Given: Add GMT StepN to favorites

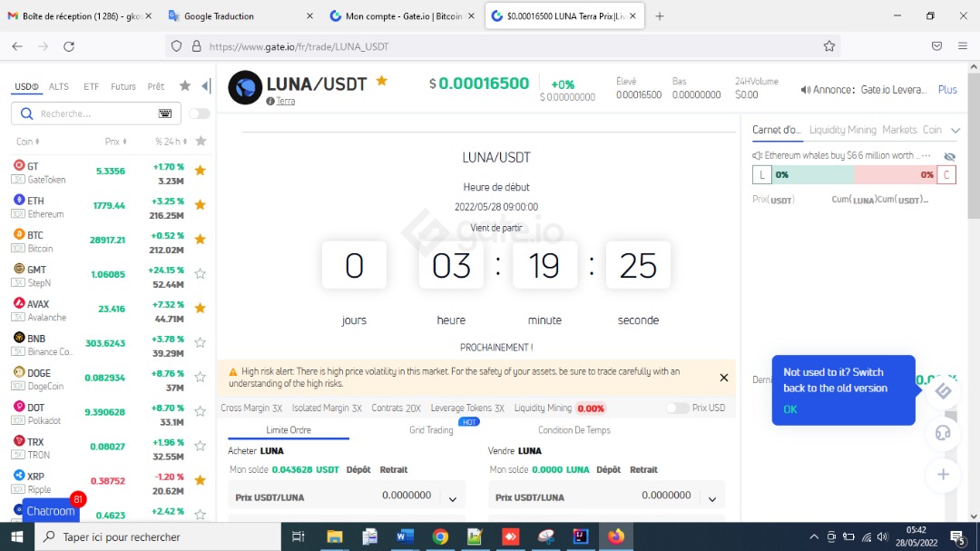Looking at the screenshot, I should 200,273.
